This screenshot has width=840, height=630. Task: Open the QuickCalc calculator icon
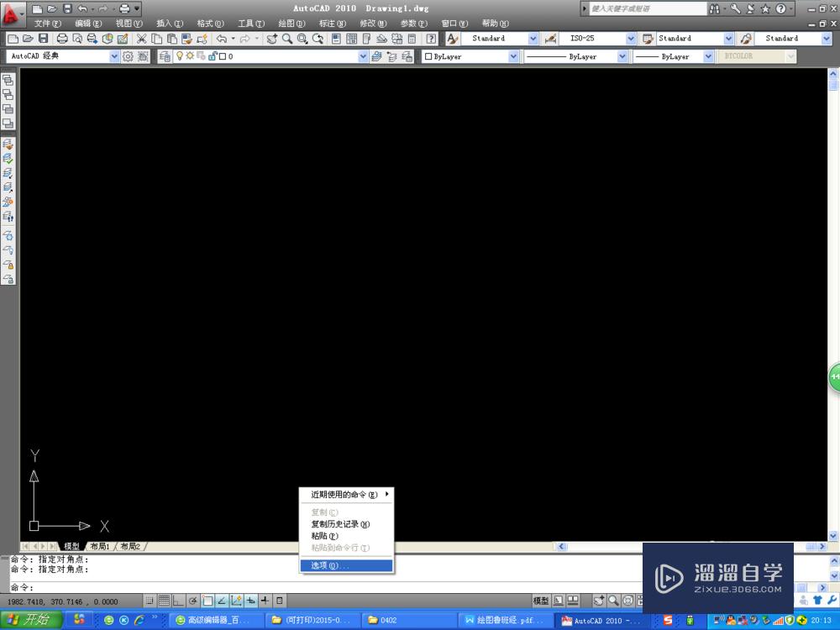coord(412,39)
